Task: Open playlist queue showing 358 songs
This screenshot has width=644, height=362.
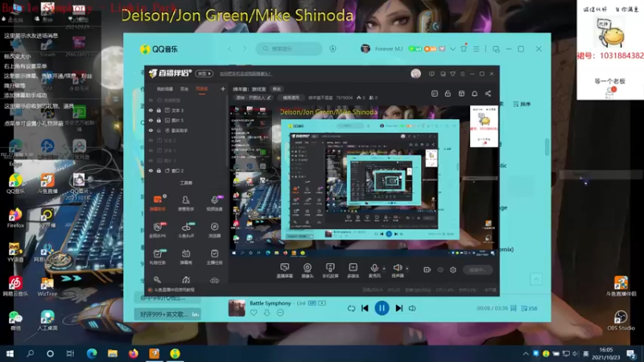Action: (529, 308)
